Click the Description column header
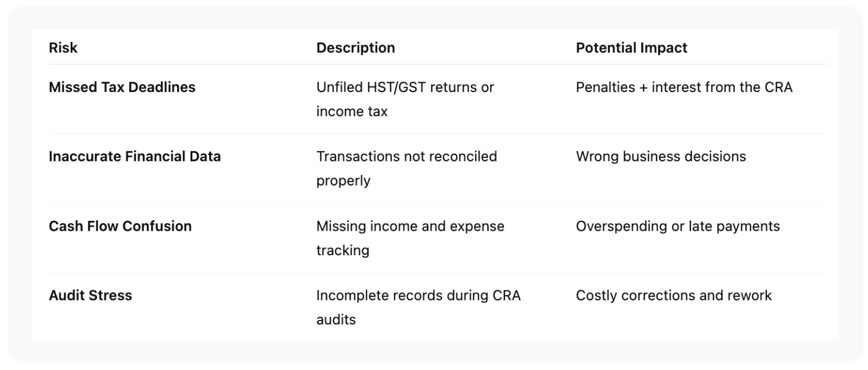This screenshot has height=370, width=868. click(x=355, y=48)
